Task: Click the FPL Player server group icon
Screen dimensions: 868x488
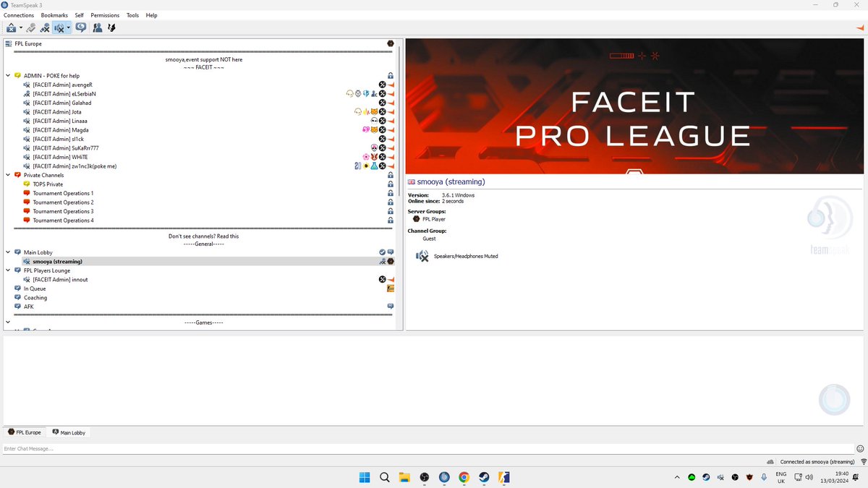Action: coord(417,218)
